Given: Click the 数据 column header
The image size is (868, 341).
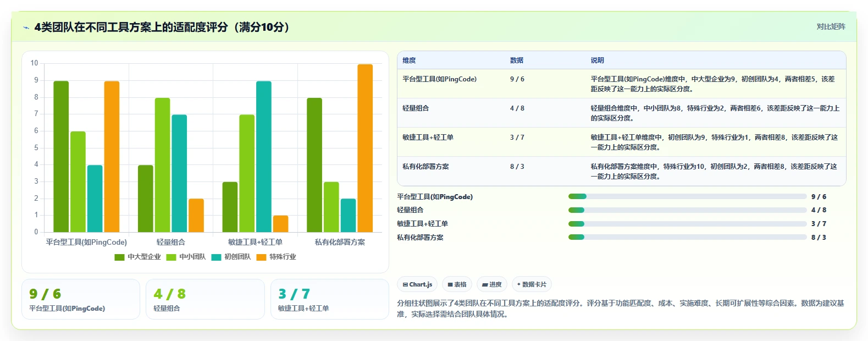Looking at the screenshot, I should 517,61.
